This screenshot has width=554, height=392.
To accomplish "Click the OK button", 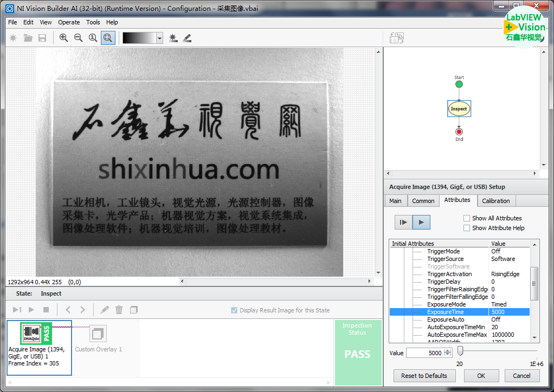I will tap(481, 376).
